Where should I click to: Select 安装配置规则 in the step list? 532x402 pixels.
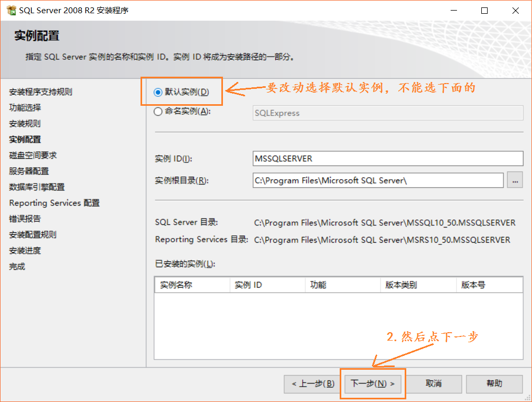33,234
